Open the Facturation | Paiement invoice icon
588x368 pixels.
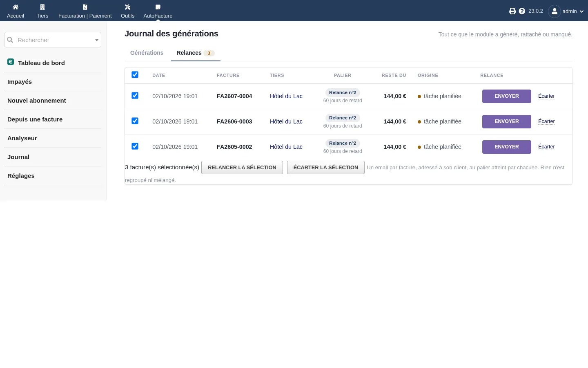85,7
